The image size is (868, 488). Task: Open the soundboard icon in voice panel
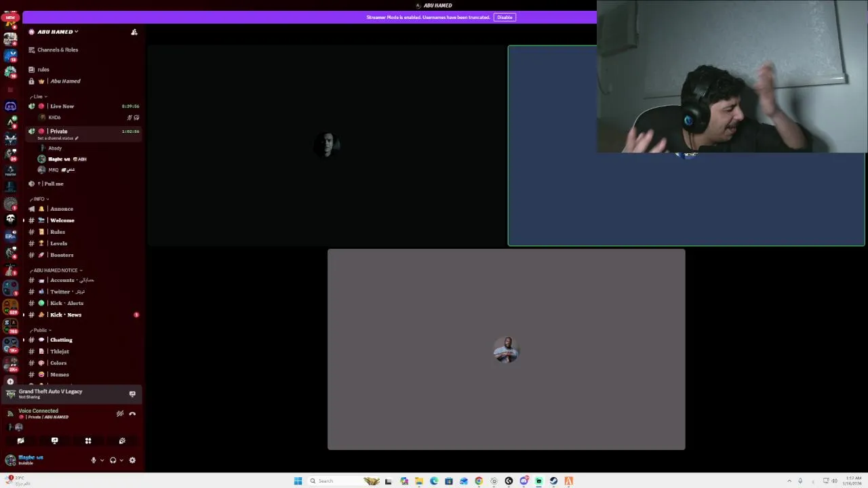(122, 441)
